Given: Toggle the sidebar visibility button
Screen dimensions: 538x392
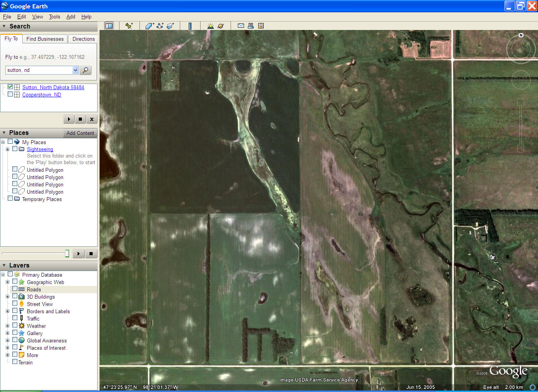Looking at the screenshot, I should 109,26.
